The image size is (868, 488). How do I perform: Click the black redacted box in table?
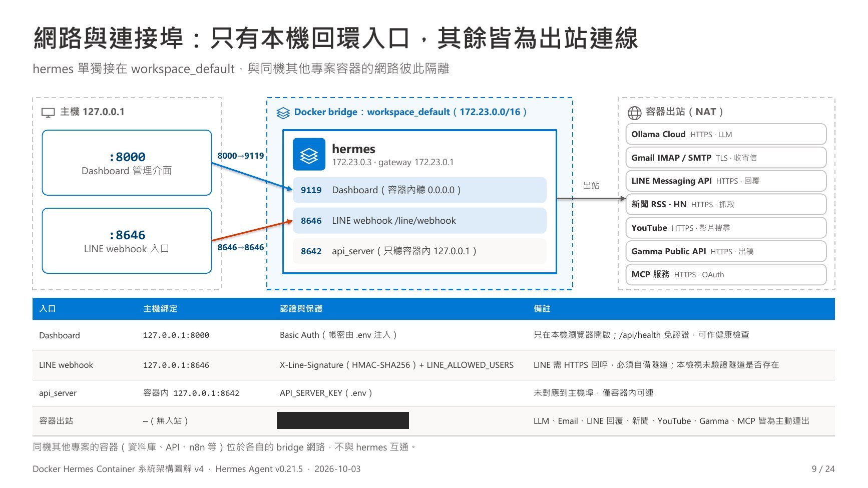[343, 420]
